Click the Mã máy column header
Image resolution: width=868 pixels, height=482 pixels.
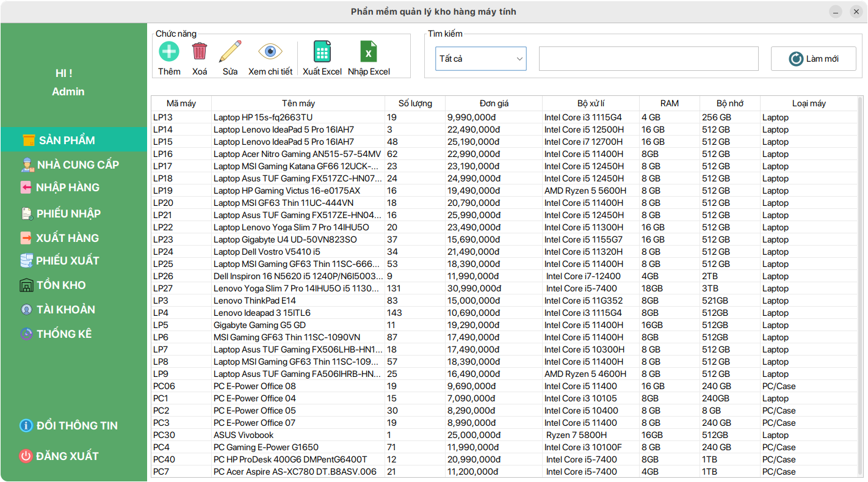coord(181,103)
